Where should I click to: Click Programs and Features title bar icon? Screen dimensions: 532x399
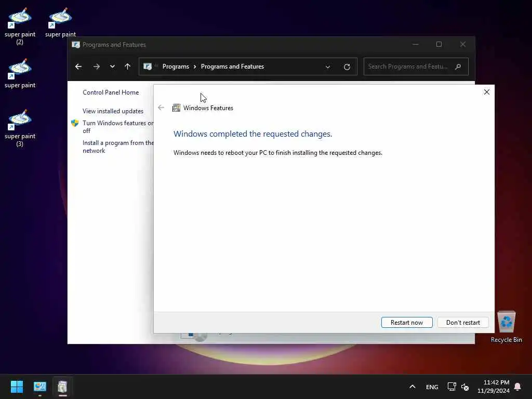click(76, 45)
